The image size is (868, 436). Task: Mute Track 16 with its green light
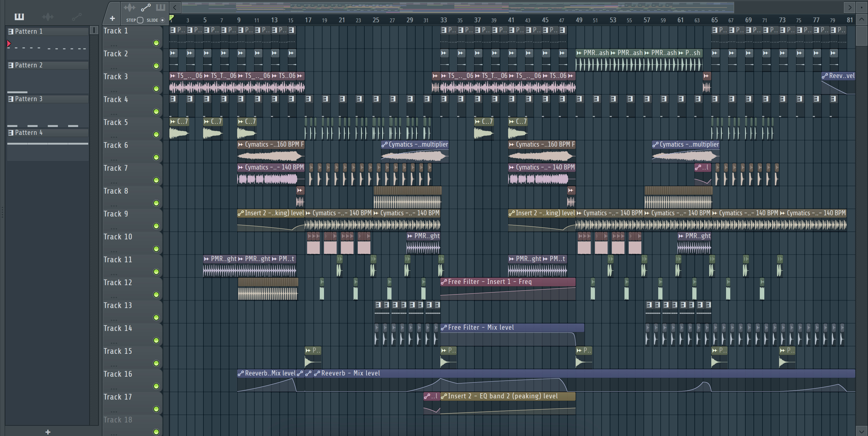click(x=156, y=386)
